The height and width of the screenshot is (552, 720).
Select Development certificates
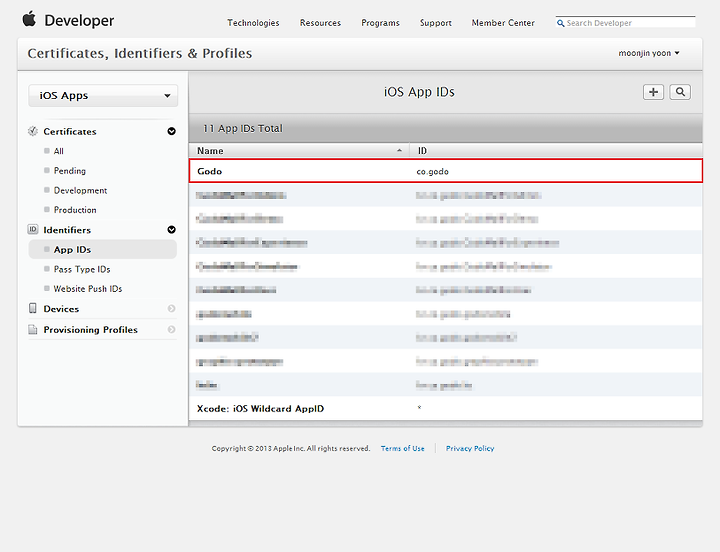(x=80, y=190)
